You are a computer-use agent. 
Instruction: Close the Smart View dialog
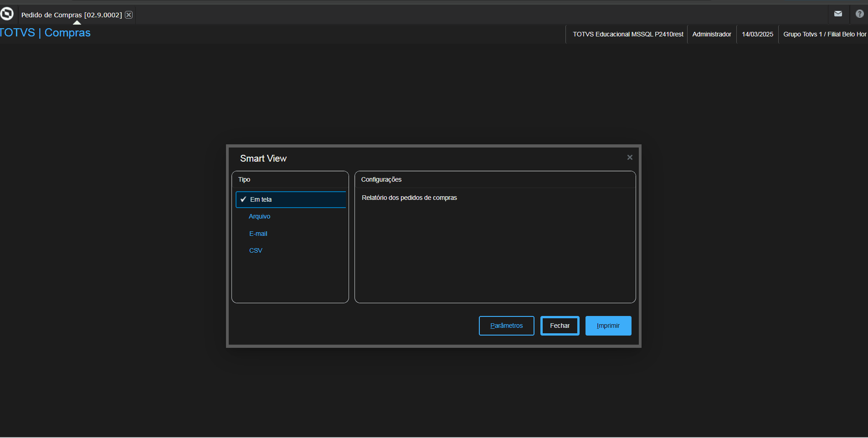[x=630, y=157]
